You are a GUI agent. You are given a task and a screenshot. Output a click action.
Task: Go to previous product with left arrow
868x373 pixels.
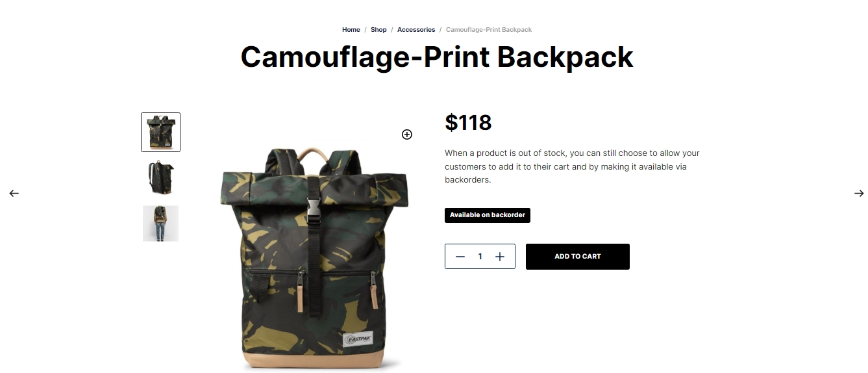[x=14, y=193]
